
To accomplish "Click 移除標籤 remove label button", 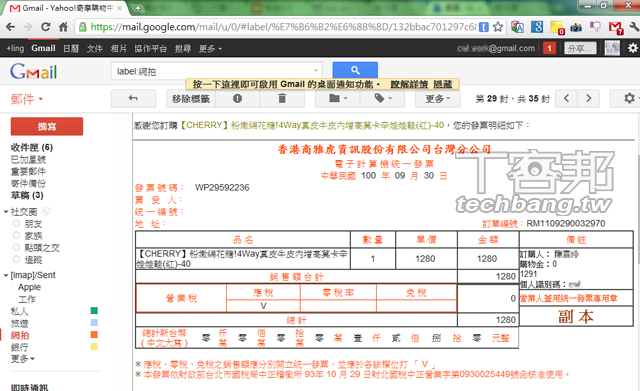I will (191, 98).
